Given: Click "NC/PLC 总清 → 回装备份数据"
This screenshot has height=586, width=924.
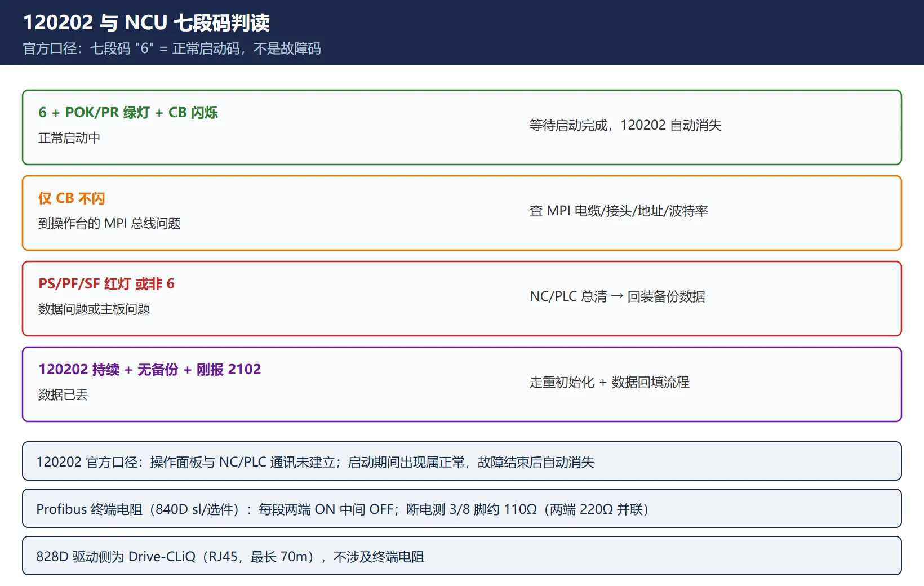Looking at the screenshot, I should [618, 296].
